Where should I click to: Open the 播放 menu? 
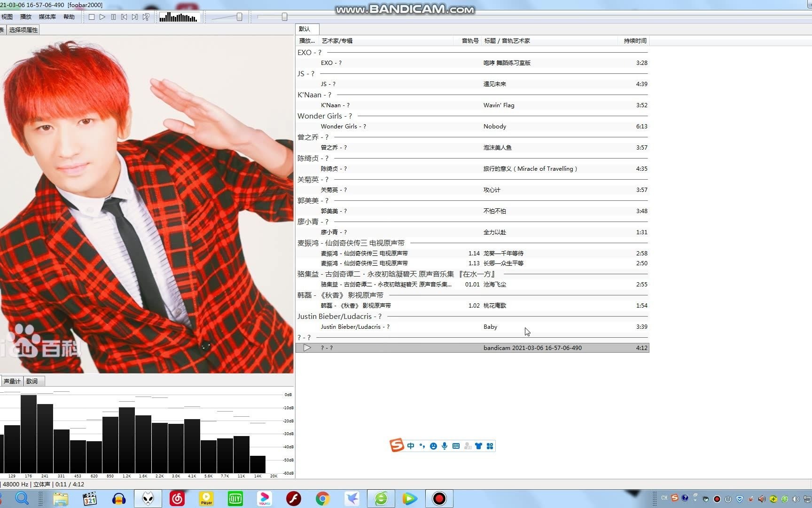[26, 17]
